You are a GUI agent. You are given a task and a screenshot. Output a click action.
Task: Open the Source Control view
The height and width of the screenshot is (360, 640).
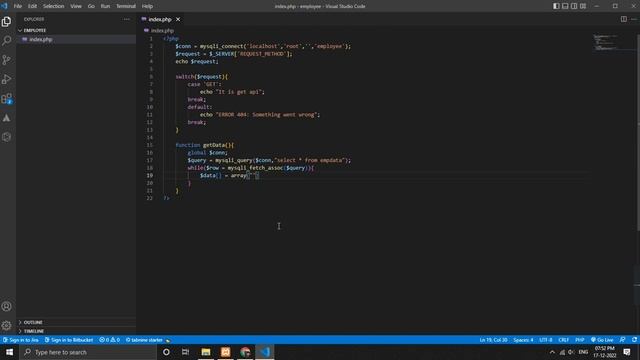coord(7,60)
